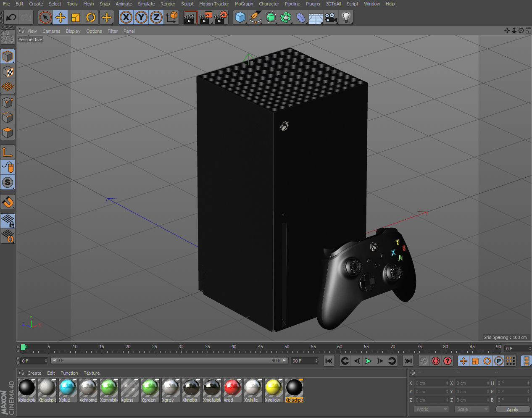532x418 pixels.
Task: Click the Camera object icon
Action: point(331,18)
